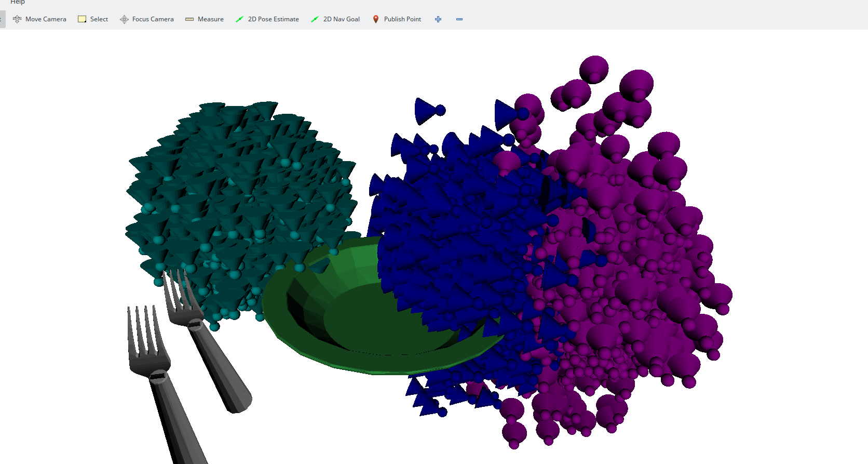Select the Move Camera tool icon
Image resolution: width=868 pixels, height=464 pixels.
click(x=17, y=19)
